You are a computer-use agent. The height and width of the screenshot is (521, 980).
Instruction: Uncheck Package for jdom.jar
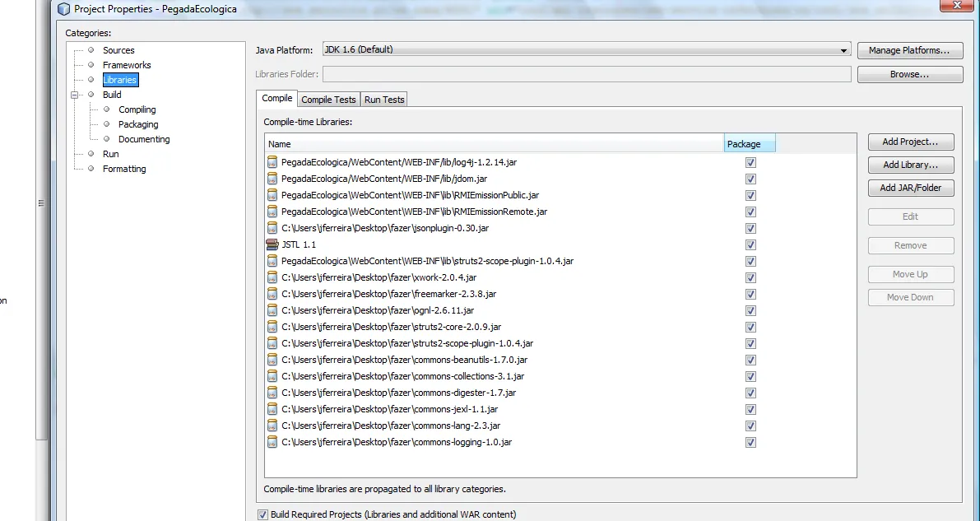tap(750, 179)
